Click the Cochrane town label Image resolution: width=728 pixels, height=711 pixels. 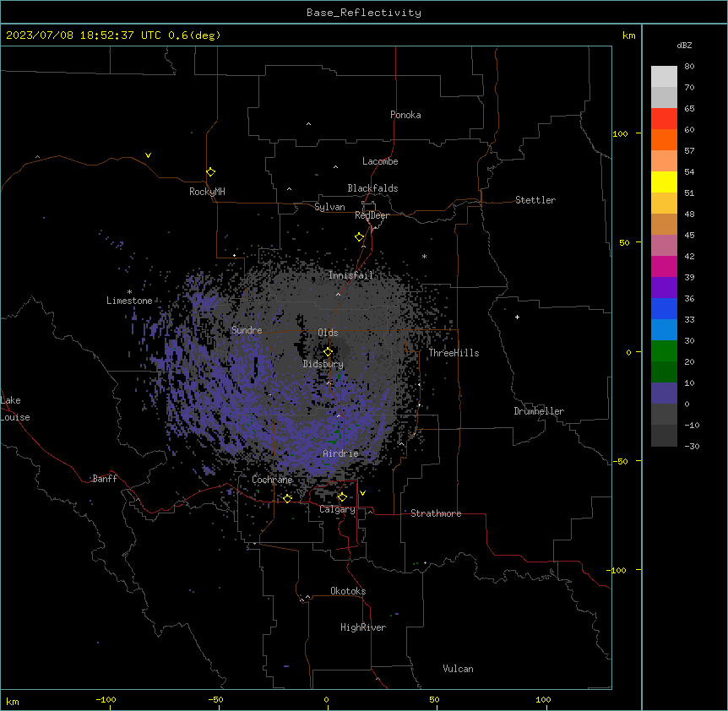272,480
